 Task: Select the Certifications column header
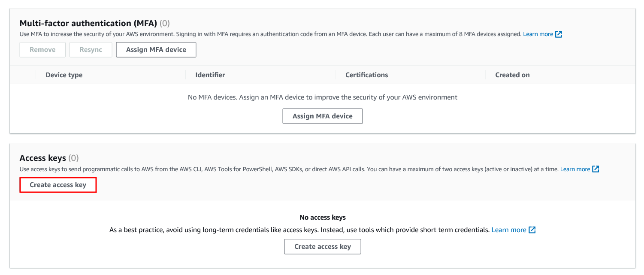[367, 75]
